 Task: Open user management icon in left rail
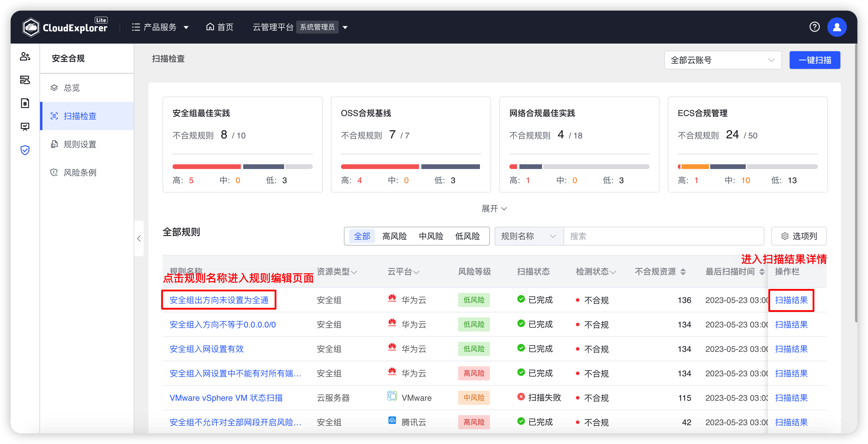click(x=25, y=56)
